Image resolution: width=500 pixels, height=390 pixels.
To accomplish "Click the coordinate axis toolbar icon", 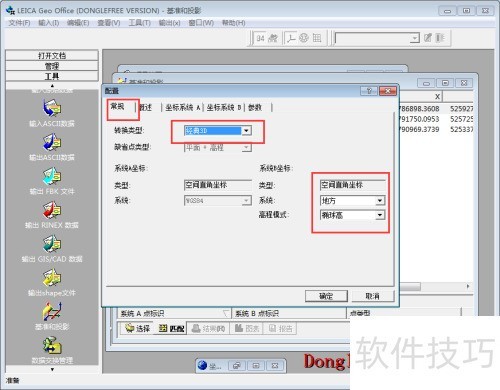I will [x=291, y=38].
